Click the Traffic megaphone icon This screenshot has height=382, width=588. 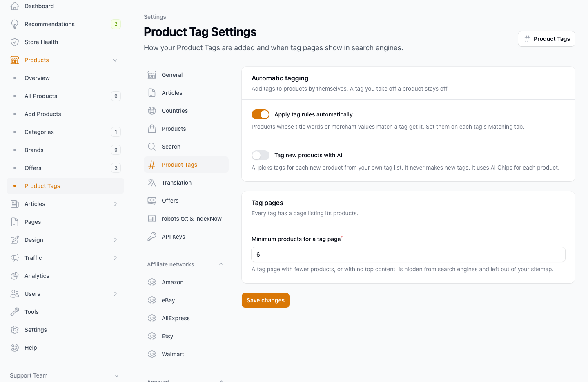15,258
